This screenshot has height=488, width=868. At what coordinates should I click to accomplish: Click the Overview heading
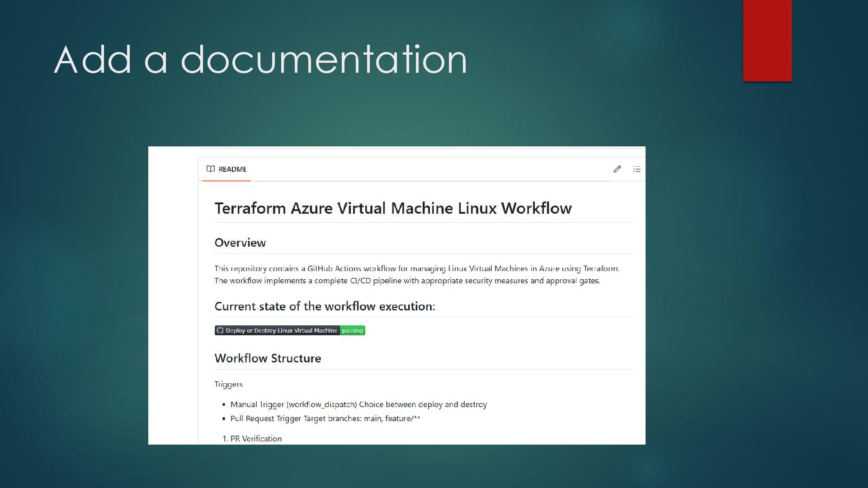[240, 243]
